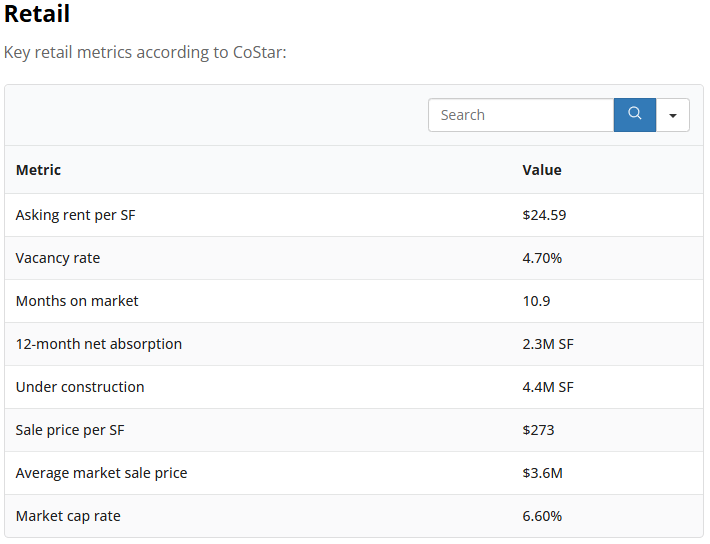Focus the Search input field

point(521,115)
